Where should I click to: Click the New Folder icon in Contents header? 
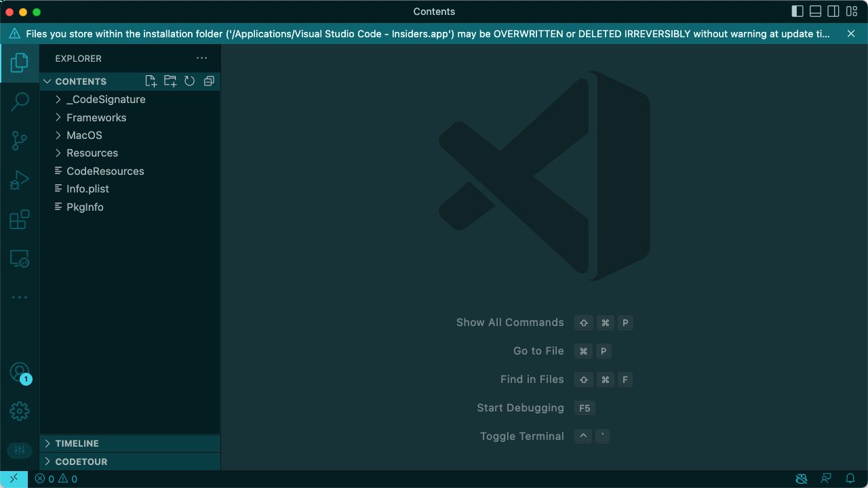(170, 81)
